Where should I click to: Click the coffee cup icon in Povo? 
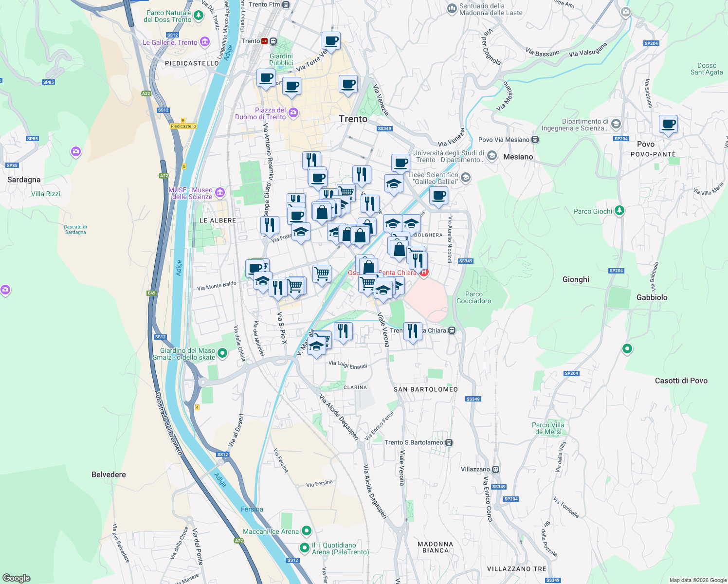pyautogui.click(x=668, y=125)
